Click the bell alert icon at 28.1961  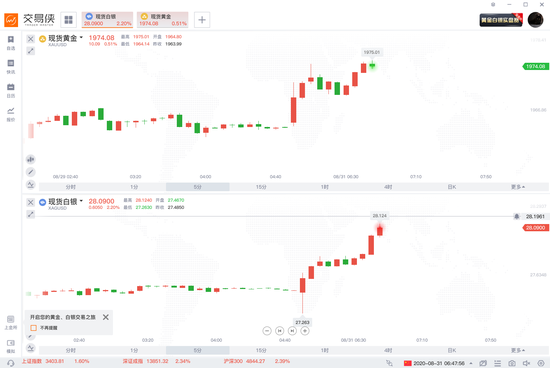[517, 216]
